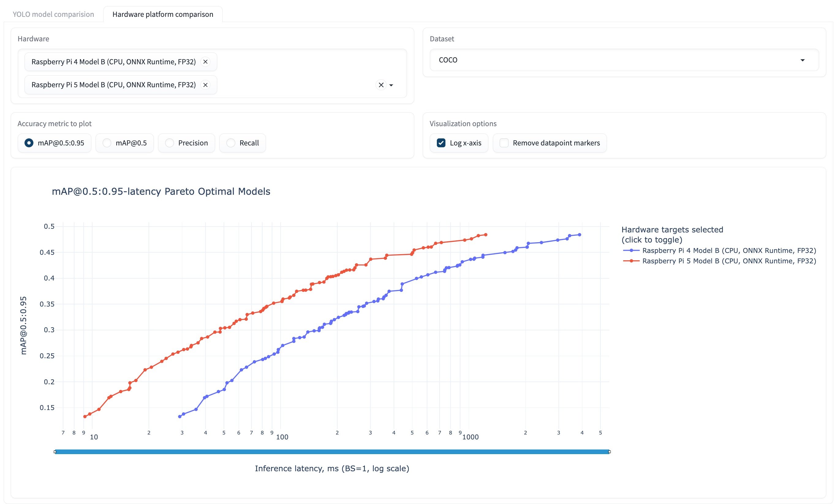Choose Precision as accuracy metric
Screen dimensions: 840x504
pyautogui.click(x=187, y=143)
